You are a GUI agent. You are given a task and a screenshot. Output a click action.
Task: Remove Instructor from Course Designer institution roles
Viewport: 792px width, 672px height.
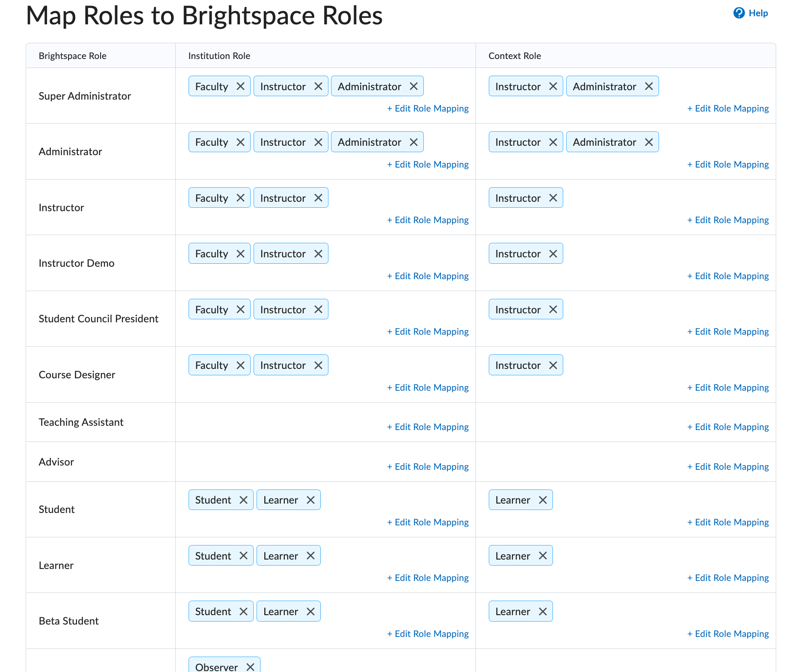(x=318, y=365)
